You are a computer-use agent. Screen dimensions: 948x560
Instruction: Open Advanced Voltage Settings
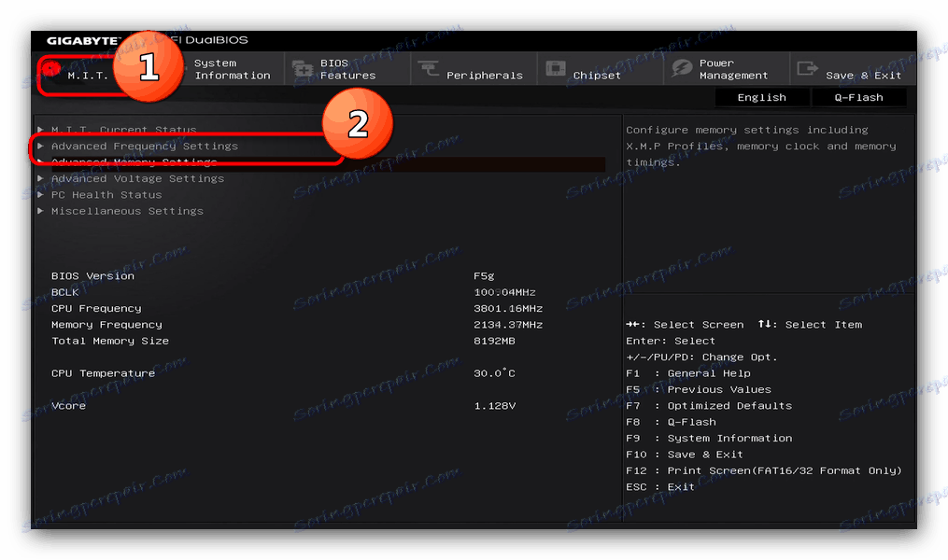click(x=138, y=178)
